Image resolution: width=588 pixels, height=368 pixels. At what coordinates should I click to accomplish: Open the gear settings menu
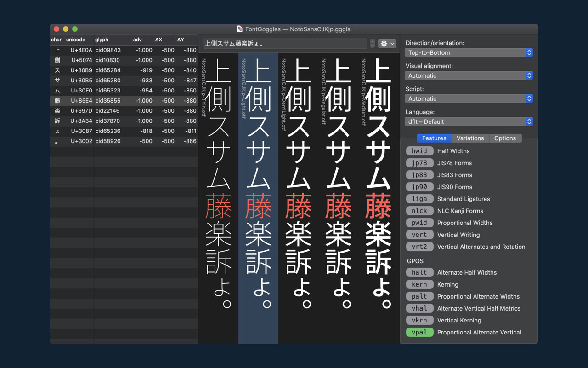pos(386,44)
